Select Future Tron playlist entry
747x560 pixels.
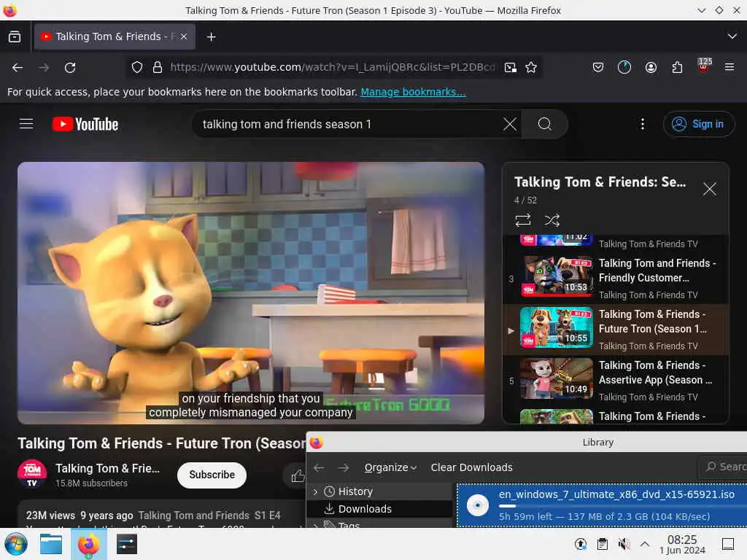coord(616,330)
